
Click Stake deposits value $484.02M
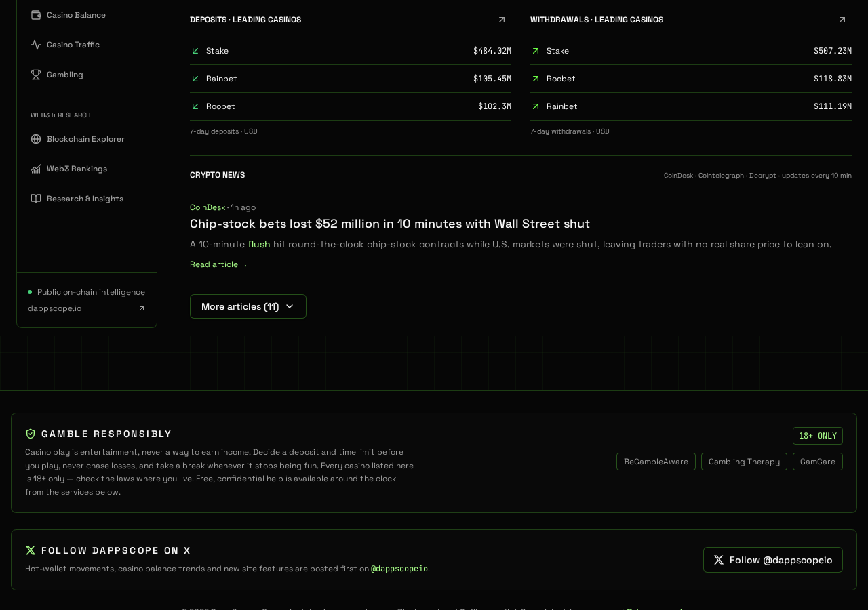[492, 51]
